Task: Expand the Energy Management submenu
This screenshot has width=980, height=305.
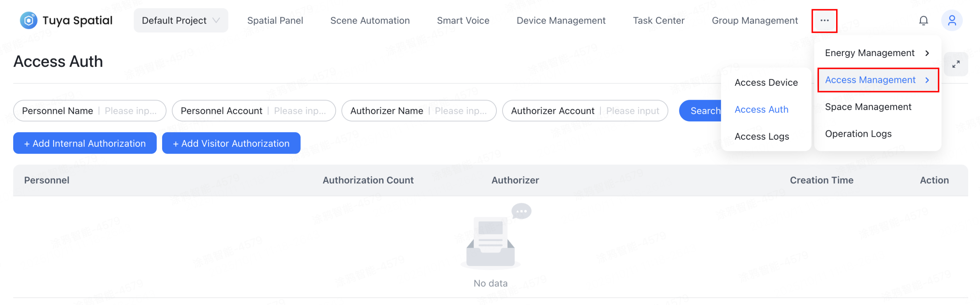Action: pyautogui.click(x=870, y=53)
